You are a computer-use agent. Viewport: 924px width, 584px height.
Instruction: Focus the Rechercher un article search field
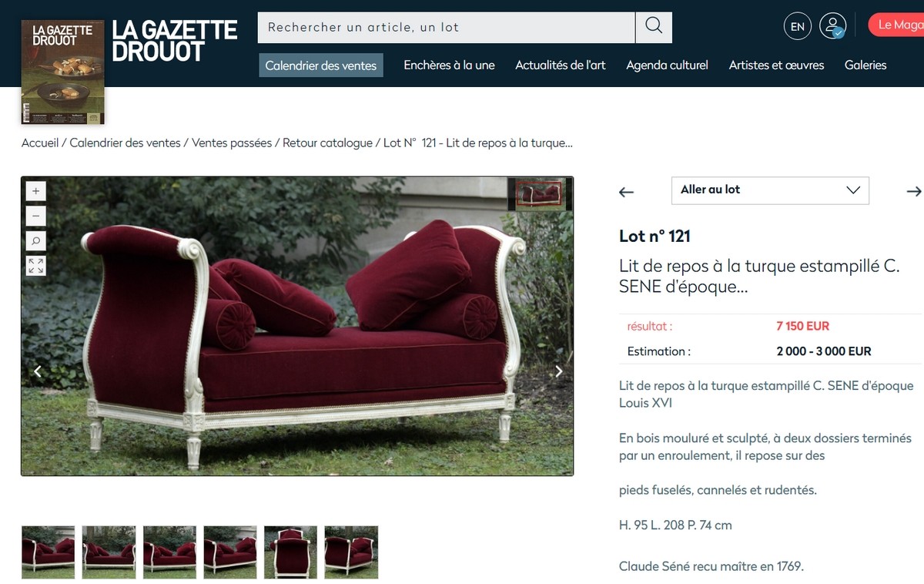(447, 27)
